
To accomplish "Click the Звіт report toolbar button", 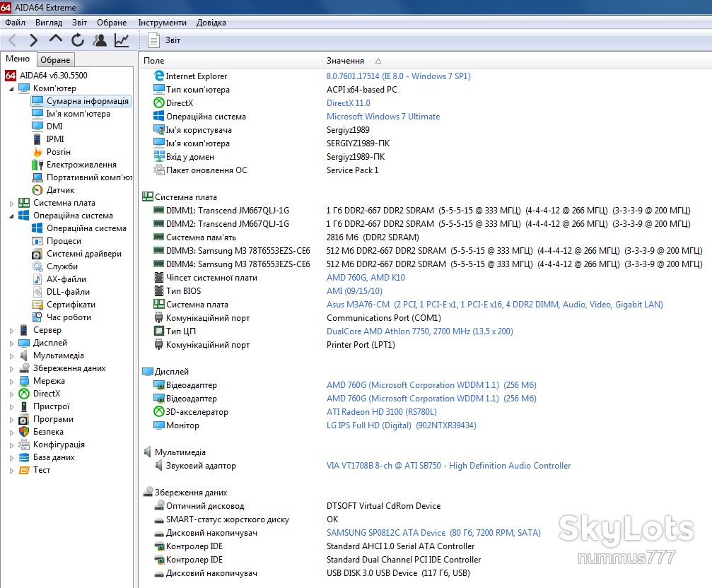I will click(x=164, y=40).
